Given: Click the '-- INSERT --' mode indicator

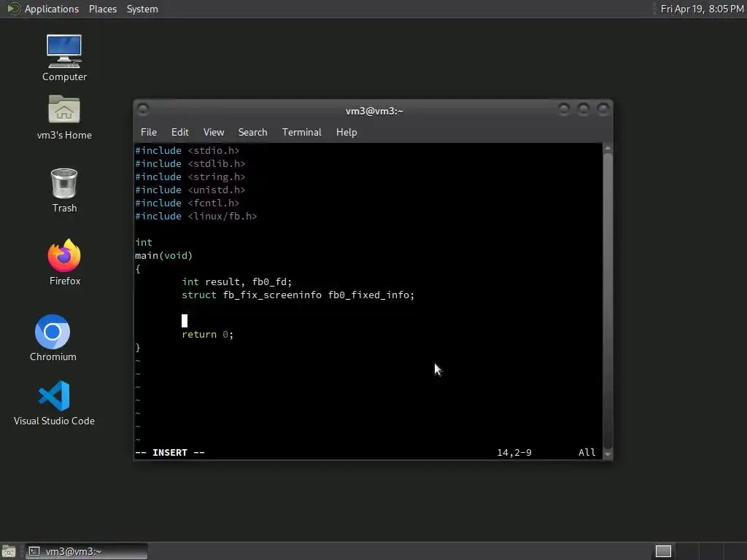Looking at the screenshot, I should click(169, 452).
